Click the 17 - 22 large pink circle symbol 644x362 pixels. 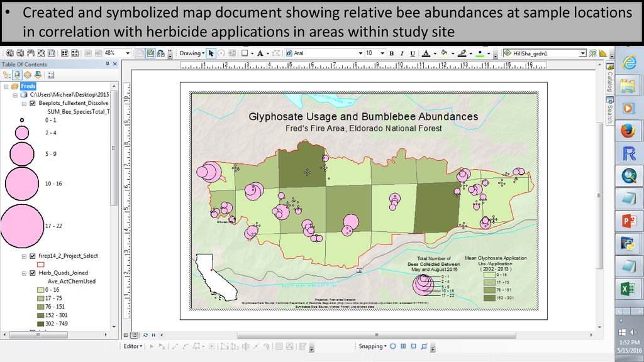point(22,226)
